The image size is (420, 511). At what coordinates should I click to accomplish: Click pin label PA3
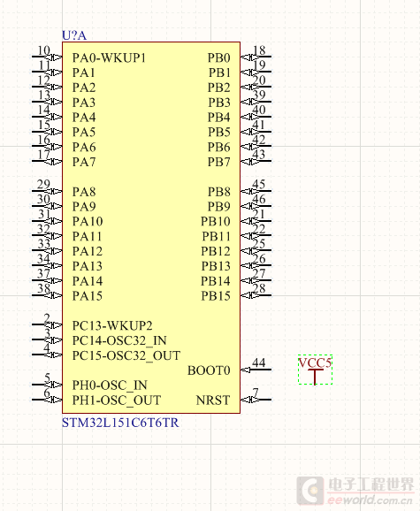pos(84,103)
